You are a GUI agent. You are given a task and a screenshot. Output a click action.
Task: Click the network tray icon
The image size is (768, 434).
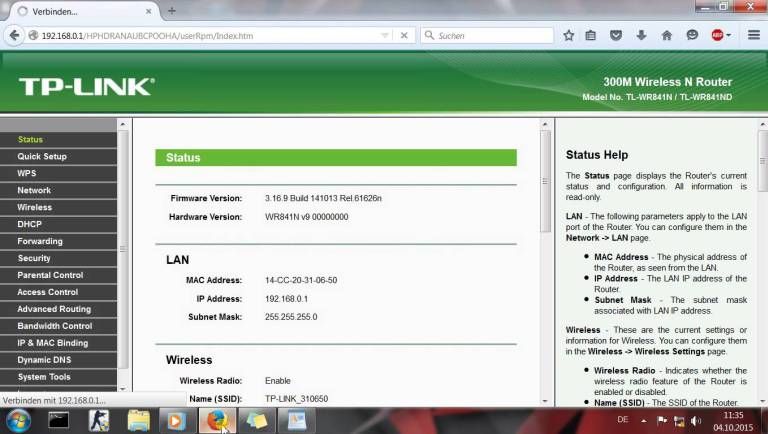click(679, 420)
